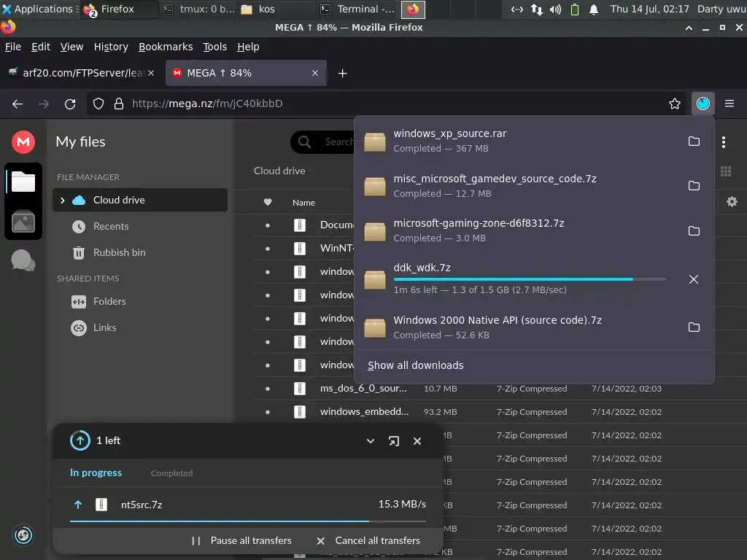Open transfers widget in full page
This screenshot has height=560, width=747.
(x=393, y=441)
